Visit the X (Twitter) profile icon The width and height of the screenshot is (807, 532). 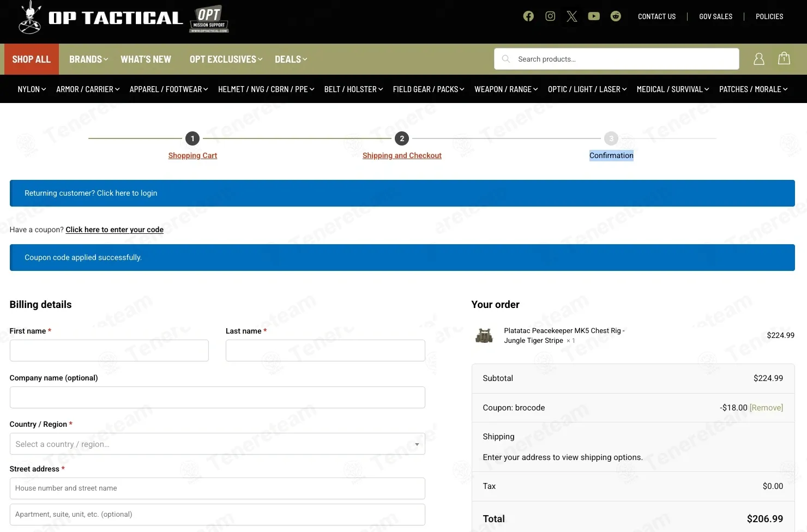click(571, 16)
